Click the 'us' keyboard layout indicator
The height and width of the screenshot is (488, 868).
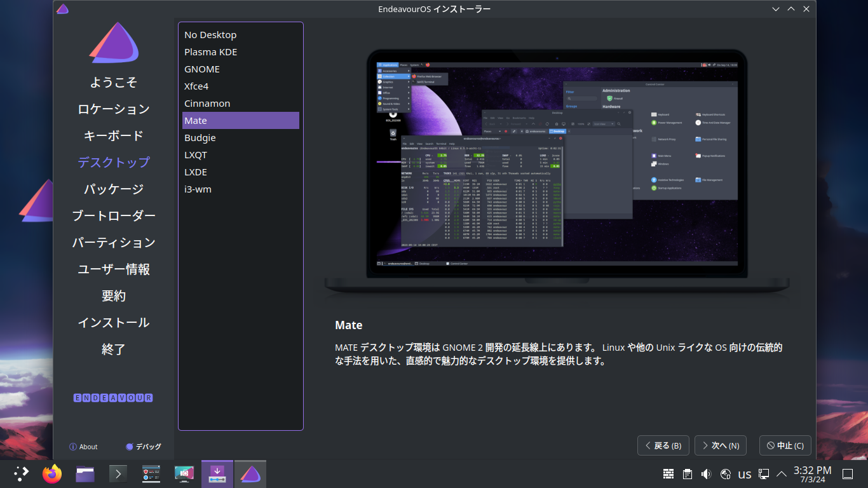745,474
